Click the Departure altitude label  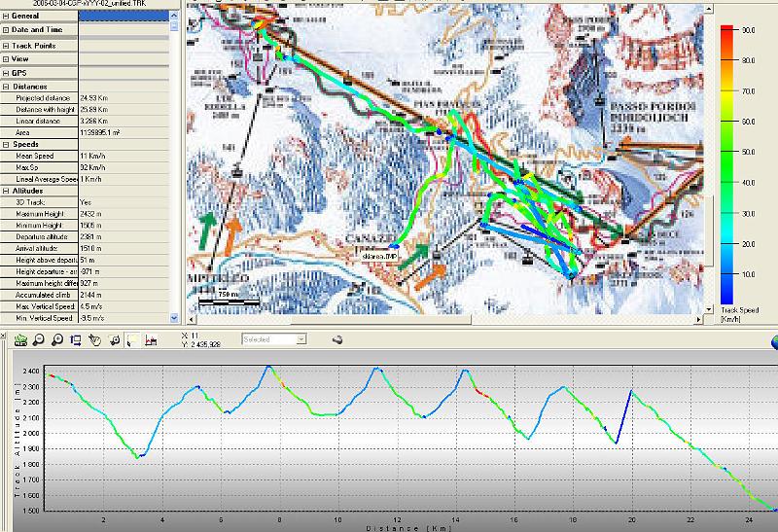coord(42,237)
